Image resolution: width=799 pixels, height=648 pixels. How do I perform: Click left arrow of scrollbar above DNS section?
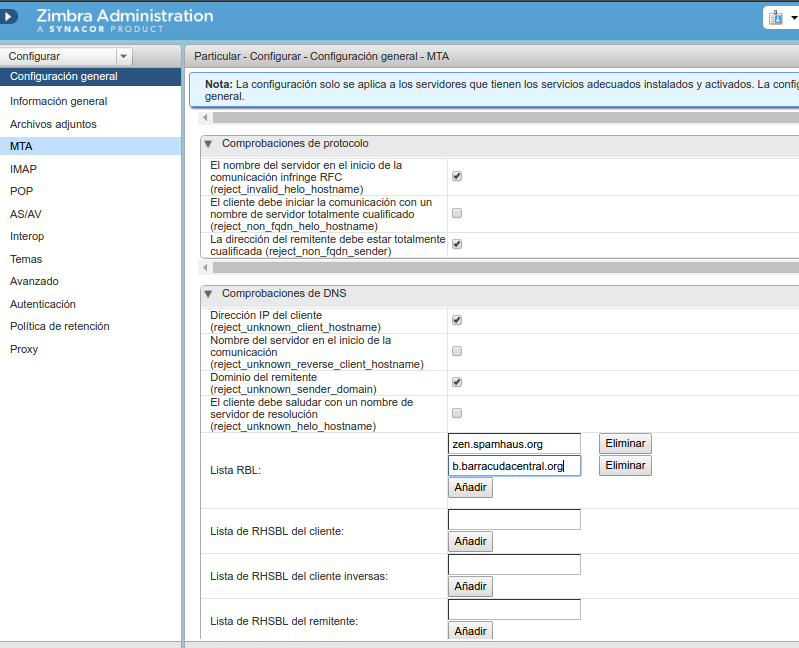click(x=205, y=267)
